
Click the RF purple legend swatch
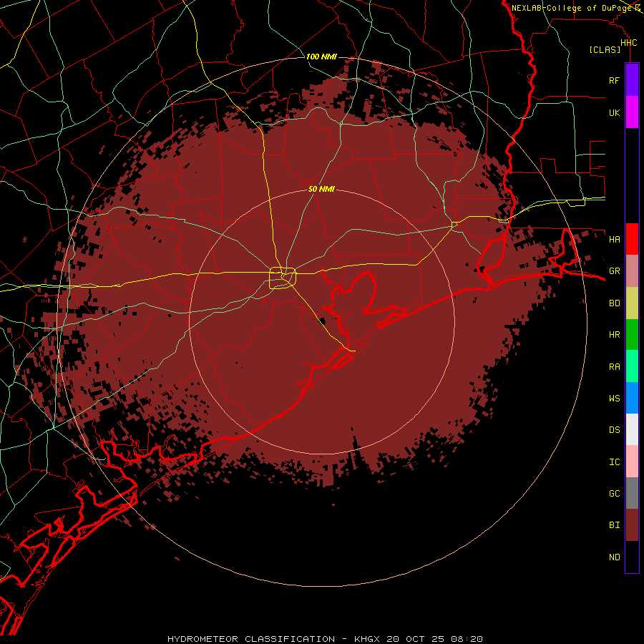(632, 80)
